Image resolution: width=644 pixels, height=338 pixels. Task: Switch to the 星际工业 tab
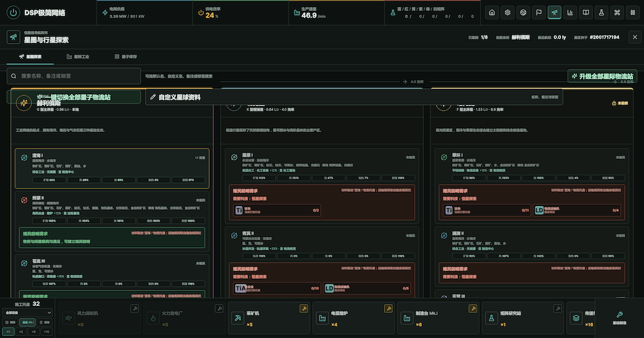(x=78, y=57)
